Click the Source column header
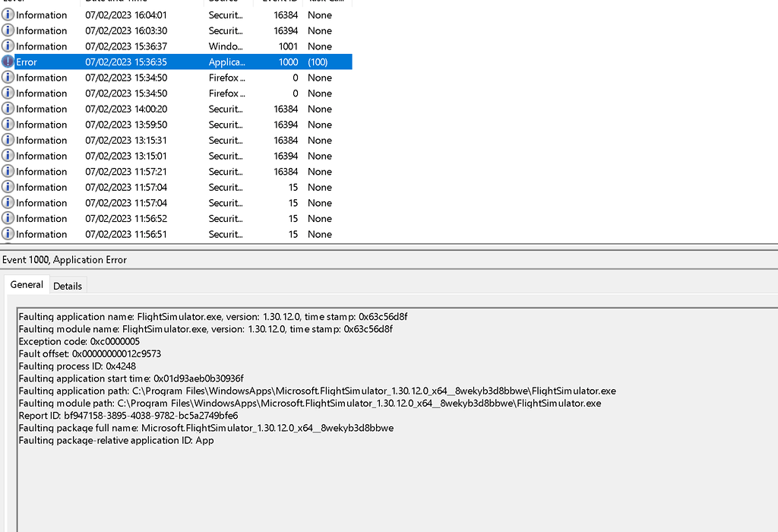778x532 pixels. 224,2
